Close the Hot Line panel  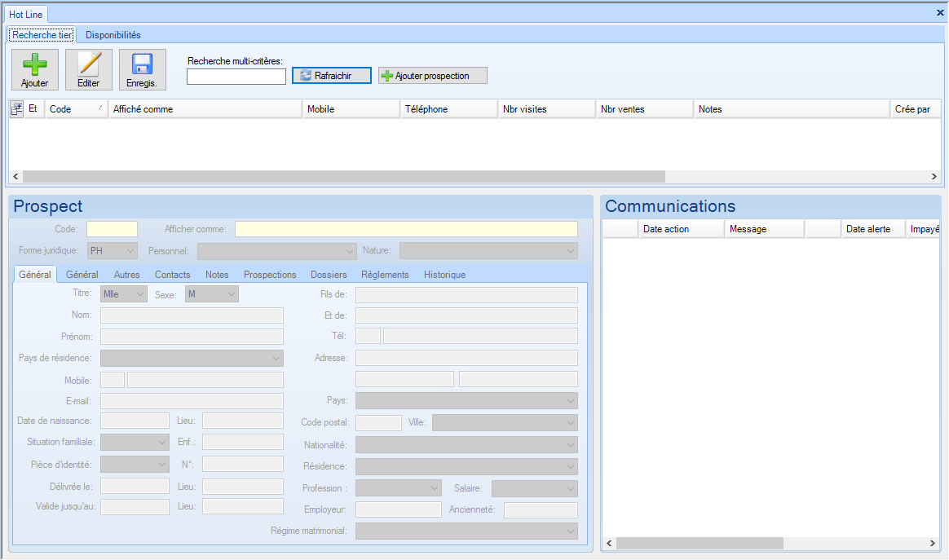(939, 13)
